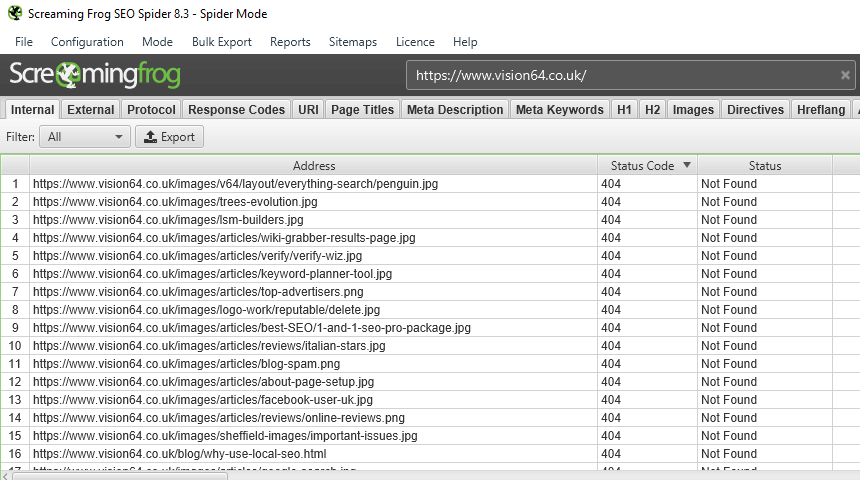Switch to the H2 tab

[653, 110]
